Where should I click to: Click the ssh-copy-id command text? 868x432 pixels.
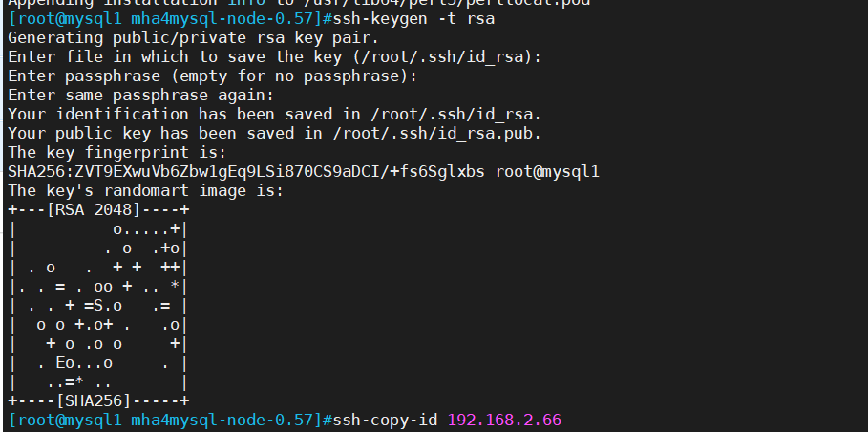coord(385,420)
